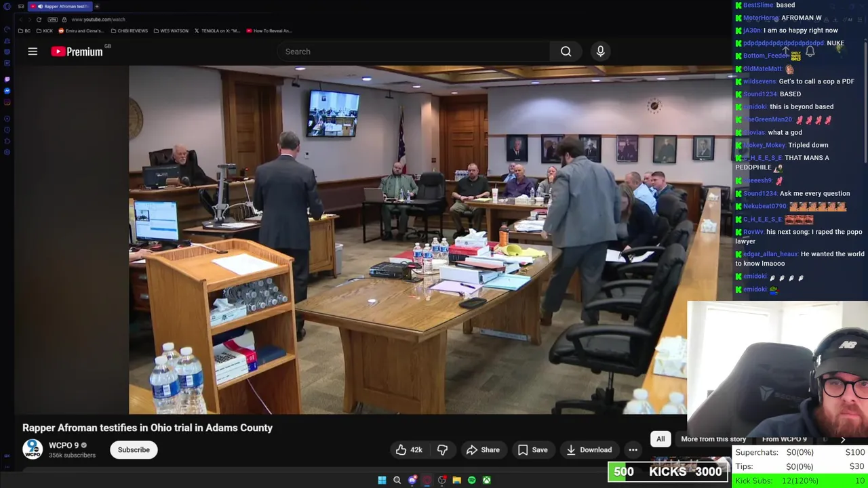This screenshot has width=868, height=488.
Task: Subscribe to the WCPO 9 channel
Action: (134, 450)
